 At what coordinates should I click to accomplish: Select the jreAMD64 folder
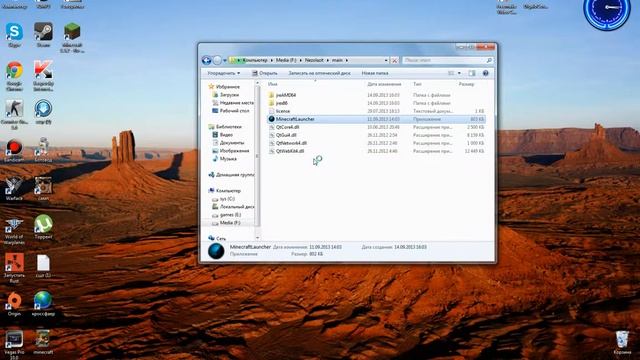click(286, 95)
